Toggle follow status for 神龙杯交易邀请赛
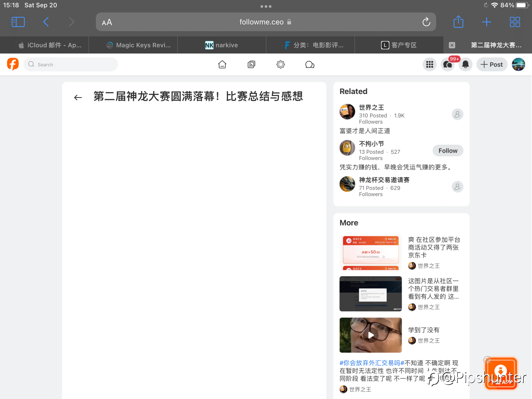The height and width of the screenshot is (399, 532). coord(457,187)
